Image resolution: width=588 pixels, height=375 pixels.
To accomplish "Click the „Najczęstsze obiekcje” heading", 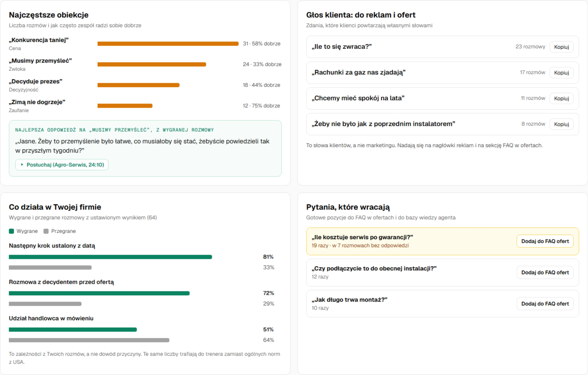I will point(49,15).
